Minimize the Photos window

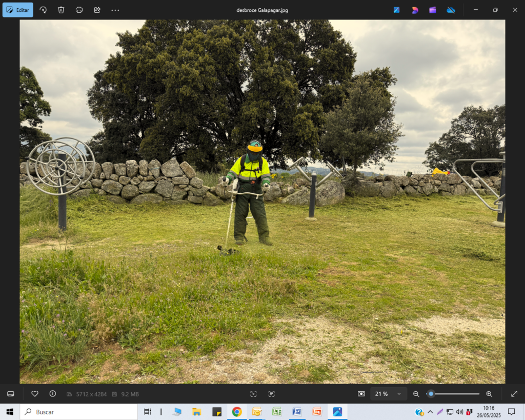475,10
